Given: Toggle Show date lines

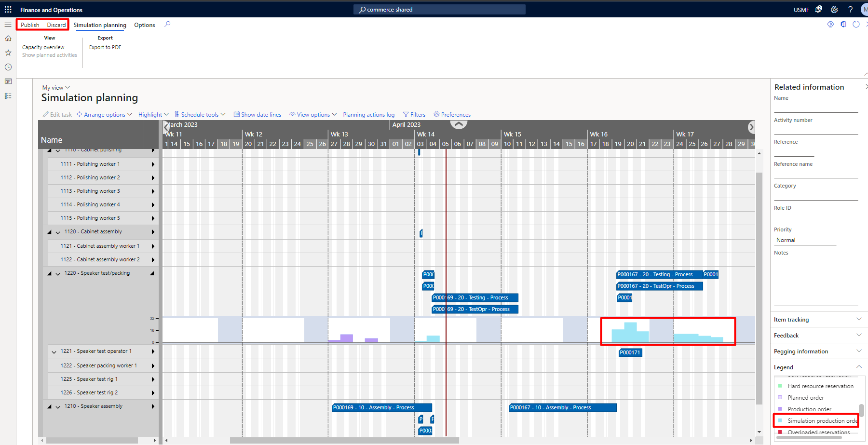Looking at the screenshot, I should (258, 115).
